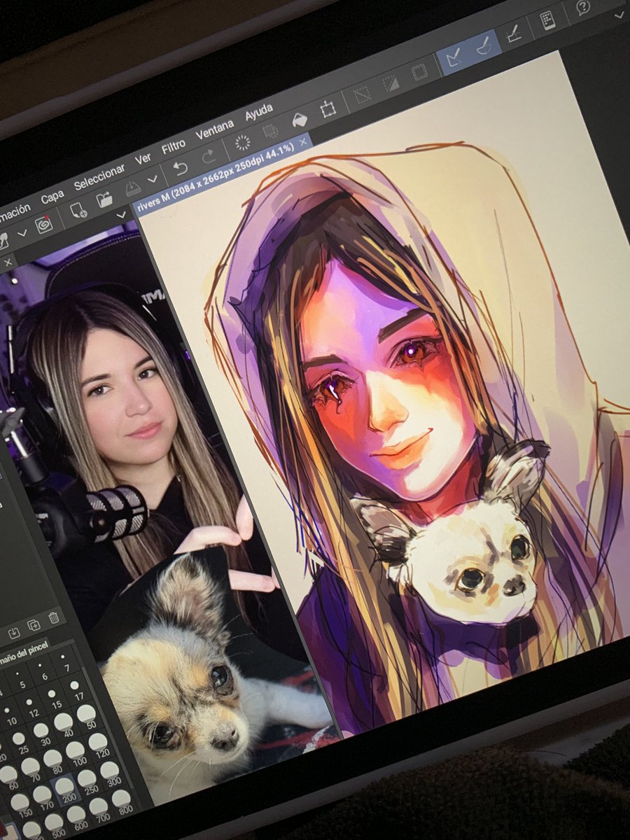The width and height of the screenshot is (630, 840).
Task: Click the Deselect icon
Action: pyautogui.click(x=362, y=94)
